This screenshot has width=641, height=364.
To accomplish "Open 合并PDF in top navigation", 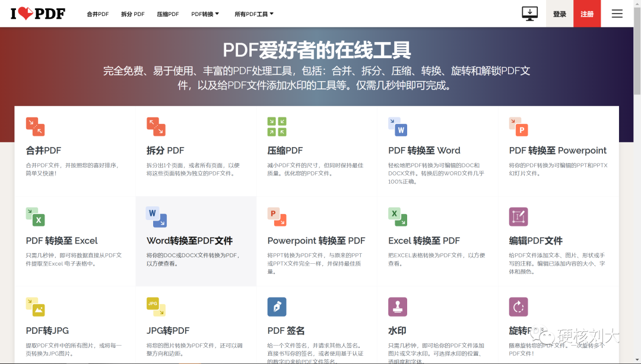I will pos(98,14).
